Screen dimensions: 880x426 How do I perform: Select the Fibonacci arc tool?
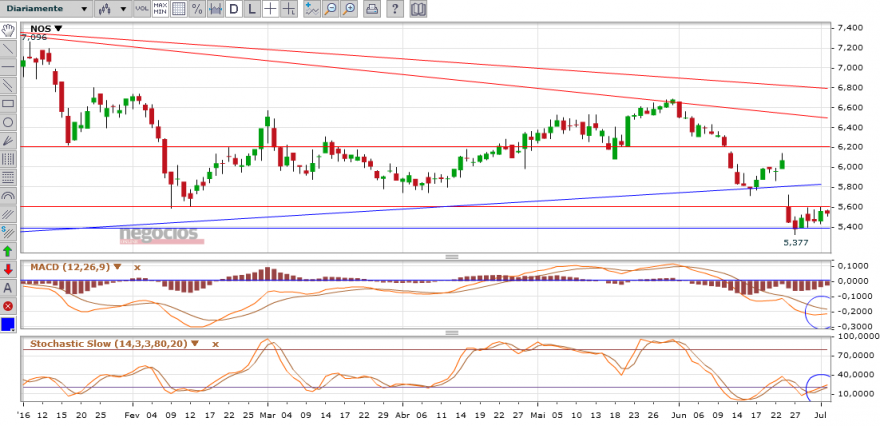(8, 196)
